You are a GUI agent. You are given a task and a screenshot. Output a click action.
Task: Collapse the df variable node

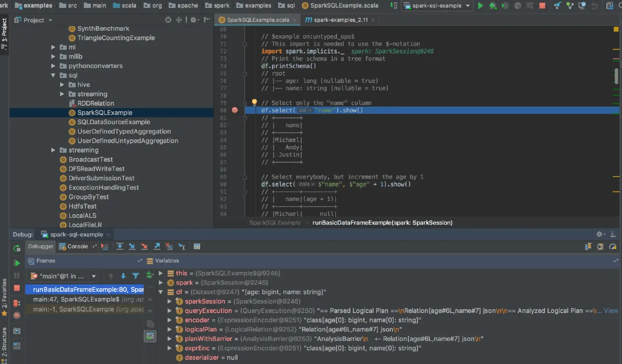pos(160,292)
